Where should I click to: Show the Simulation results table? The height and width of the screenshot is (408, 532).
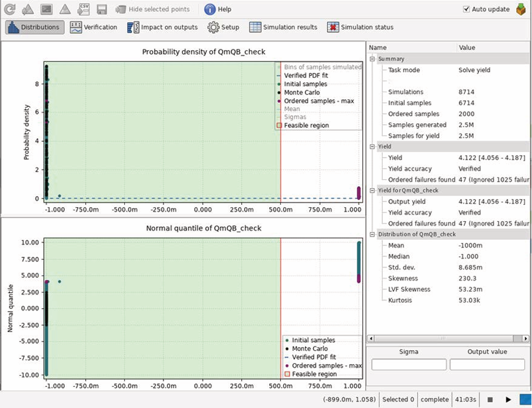click(283, 27)
